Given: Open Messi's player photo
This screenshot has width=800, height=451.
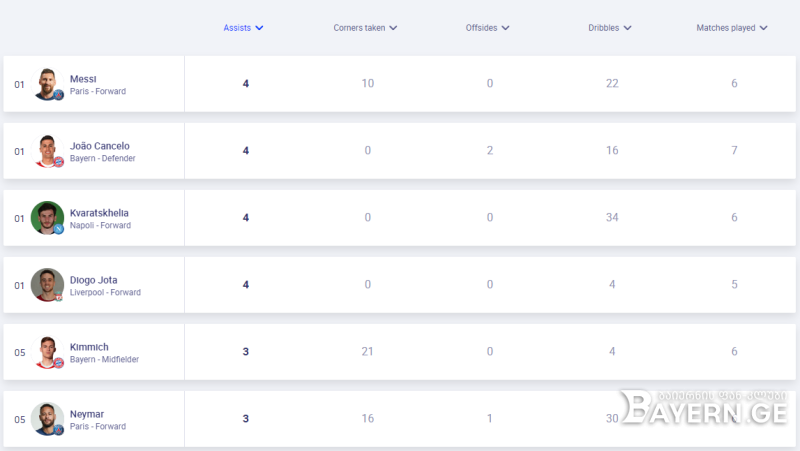Looking at the screenshot, I should (47, 84).
